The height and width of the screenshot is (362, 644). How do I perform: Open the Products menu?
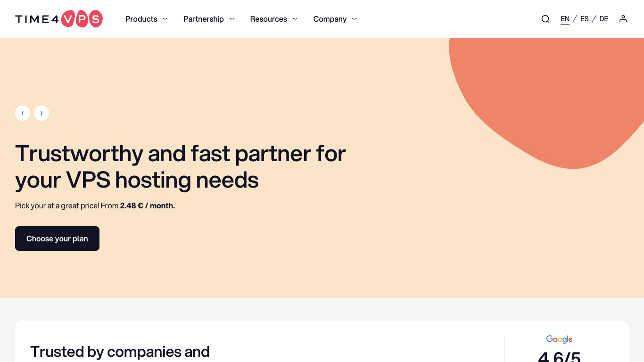click(x=141, y=19)
